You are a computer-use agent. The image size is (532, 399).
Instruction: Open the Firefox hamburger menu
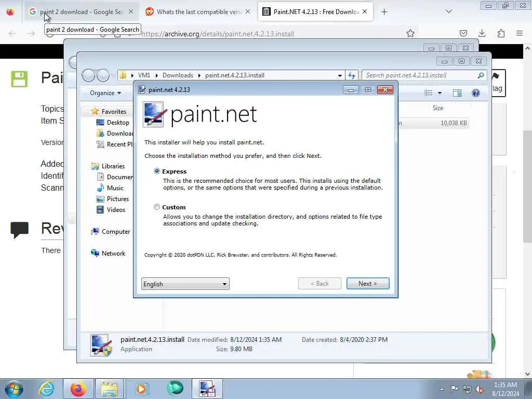520,33
